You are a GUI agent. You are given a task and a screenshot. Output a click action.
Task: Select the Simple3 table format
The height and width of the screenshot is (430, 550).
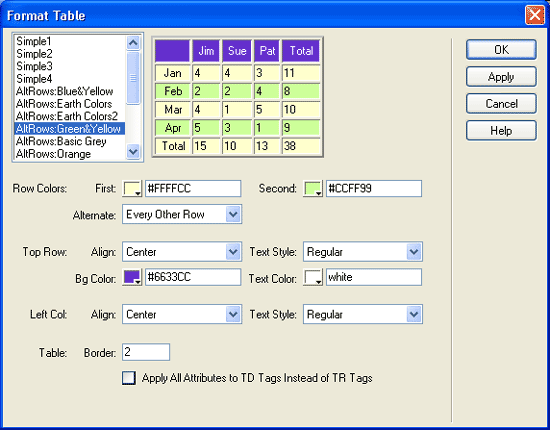click(x=34, y=66)
